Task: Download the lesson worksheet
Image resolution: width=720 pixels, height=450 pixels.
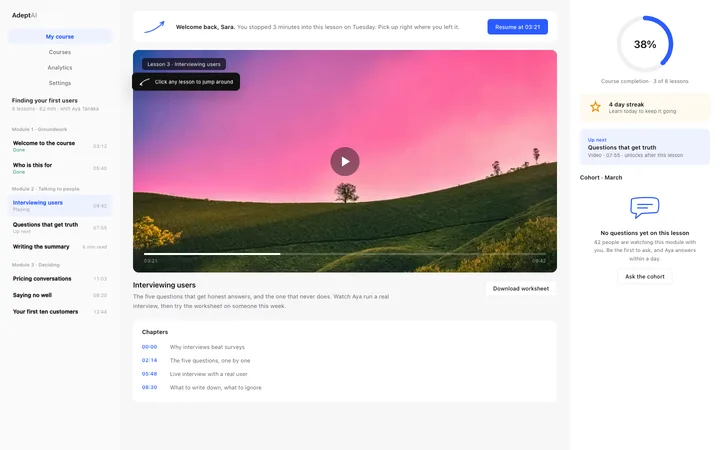Action: click(x=520, y=288)
